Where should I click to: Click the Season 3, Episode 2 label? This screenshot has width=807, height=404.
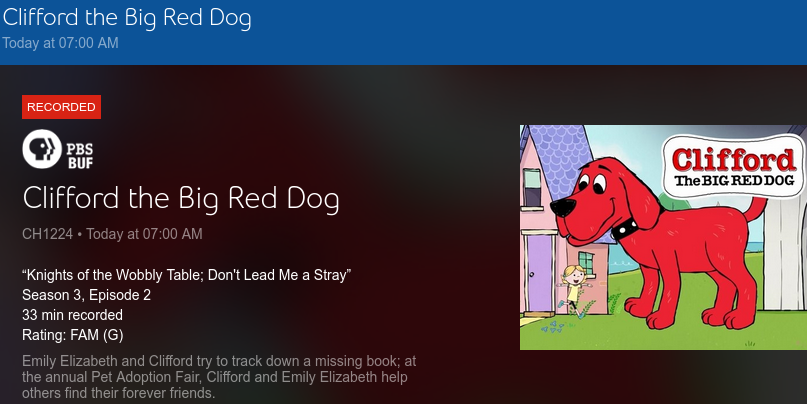click(x=86, y=295)
